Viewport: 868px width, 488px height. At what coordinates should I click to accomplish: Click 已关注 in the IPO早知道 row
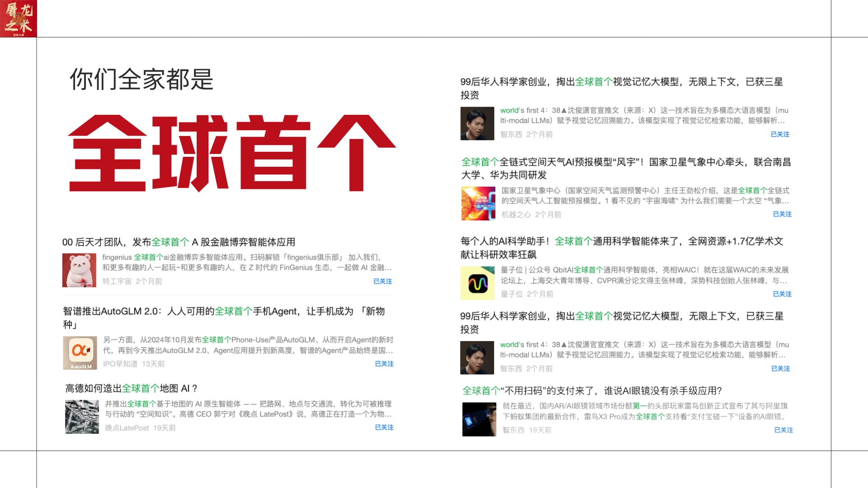tap(384, 364)
